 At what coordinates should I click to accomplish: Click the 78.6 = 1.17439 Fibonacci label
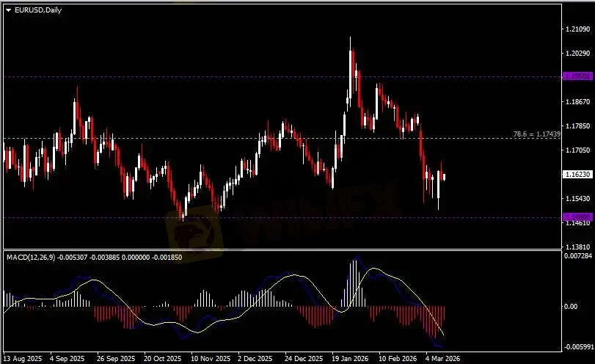point(536,134)
